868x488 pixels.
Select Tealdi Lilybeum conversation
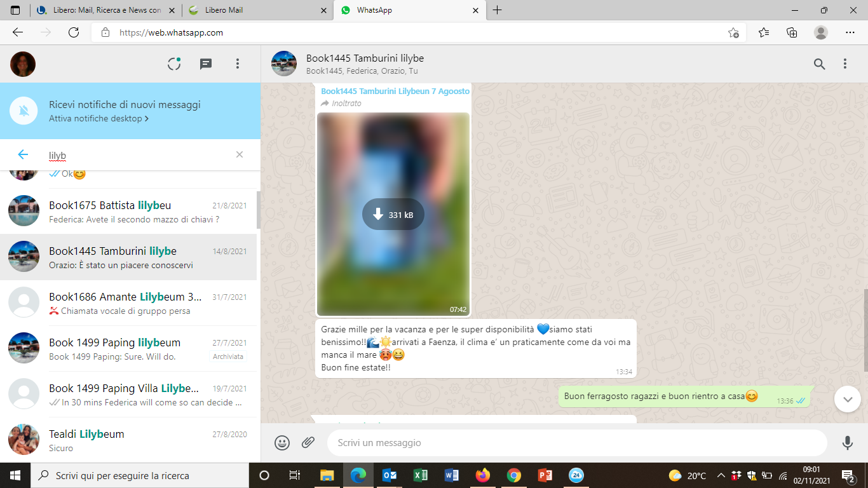(128, 440)
